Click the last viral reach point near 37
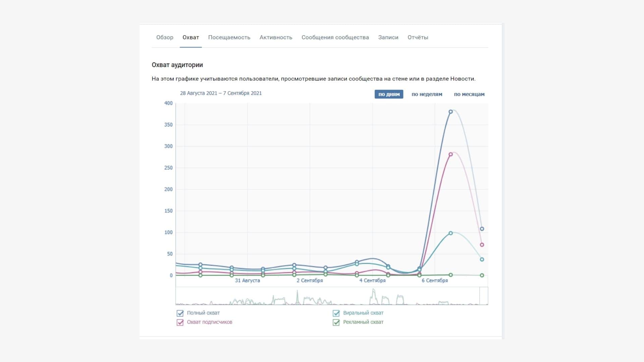644x362 pixels. [x=482, y=259]
